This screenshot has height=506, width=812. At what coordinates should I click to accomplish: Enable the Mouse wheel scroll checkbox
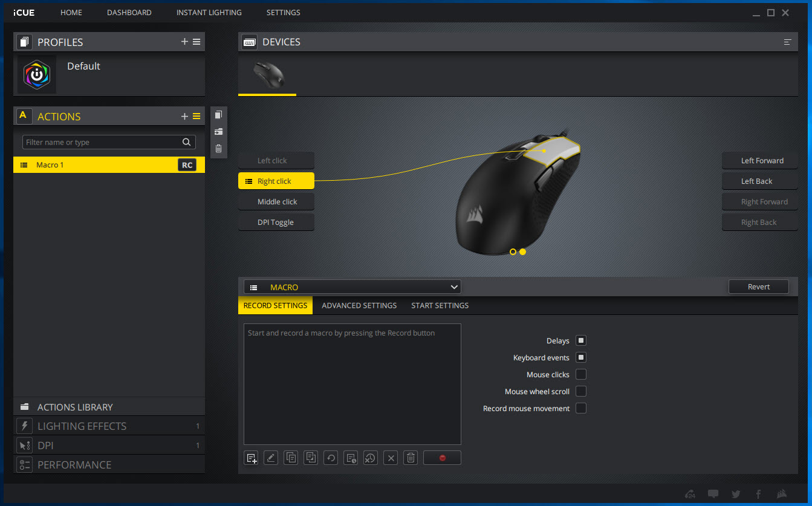pos(581,392)
